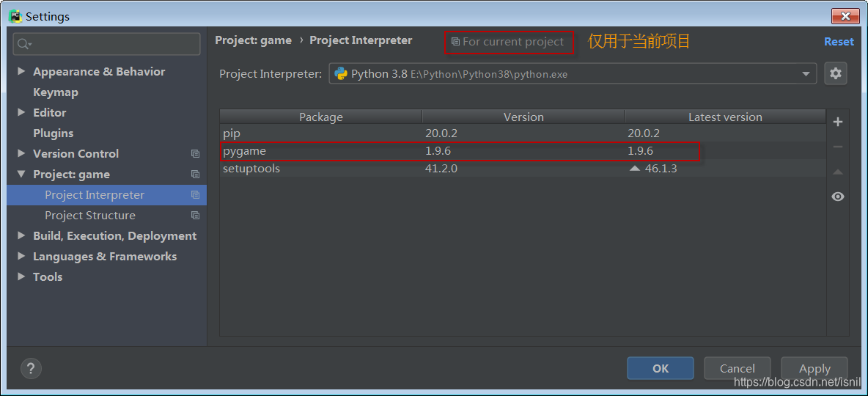
Task: Click the Apply button
Action: (x=815, y=368)
